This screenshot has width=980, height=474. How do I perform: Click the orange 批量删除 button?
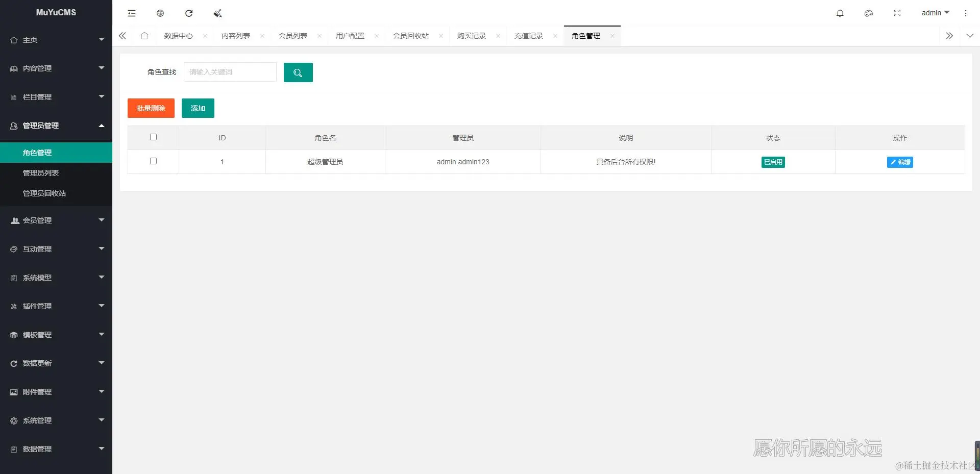click(x=151, y=108)
